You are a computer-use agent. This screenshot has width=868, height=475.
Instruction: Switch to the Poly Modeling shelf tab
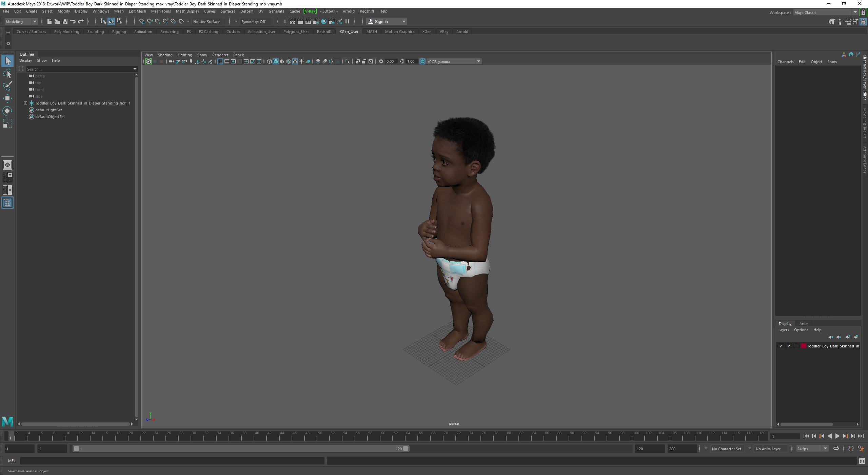tap(66, 32)
